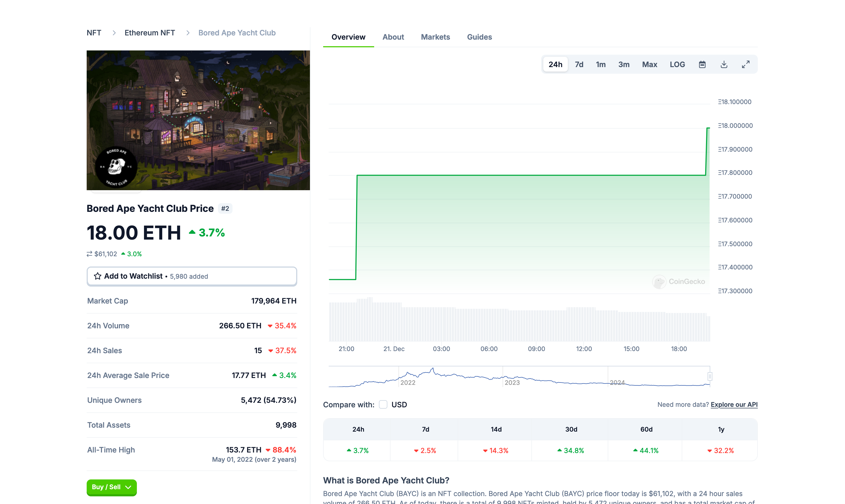Click the 24h Volume value 266.50 ETH
The height and width of the screenshot is (504, 845).
pyautogui.click(x=240, y=326)
